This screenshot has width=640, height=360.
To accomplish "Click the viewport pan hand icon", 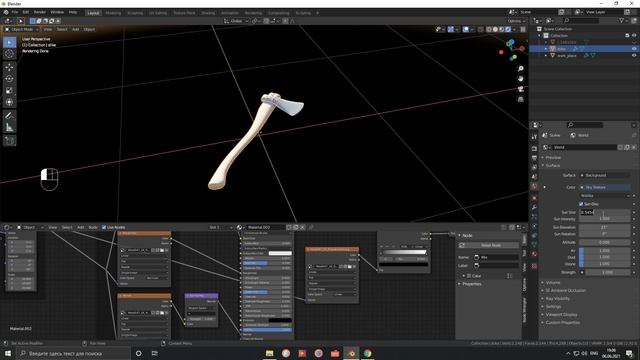I will (x=520, y=79).
